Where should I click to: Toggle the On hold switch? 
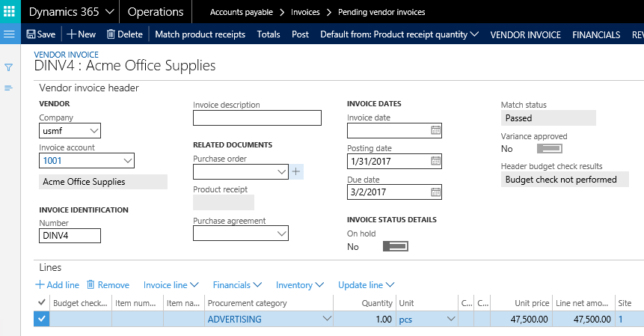[395, 246]
